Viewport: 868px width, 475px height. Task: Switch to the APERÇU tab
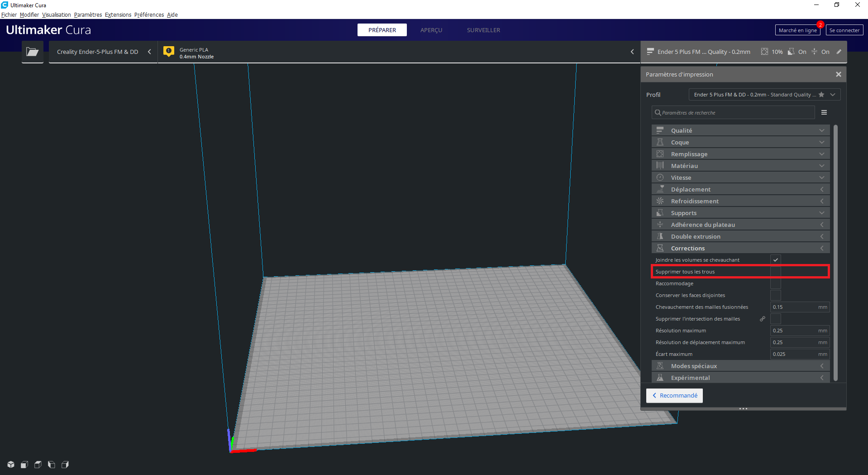pyautogui.click(x=431, y=30)
